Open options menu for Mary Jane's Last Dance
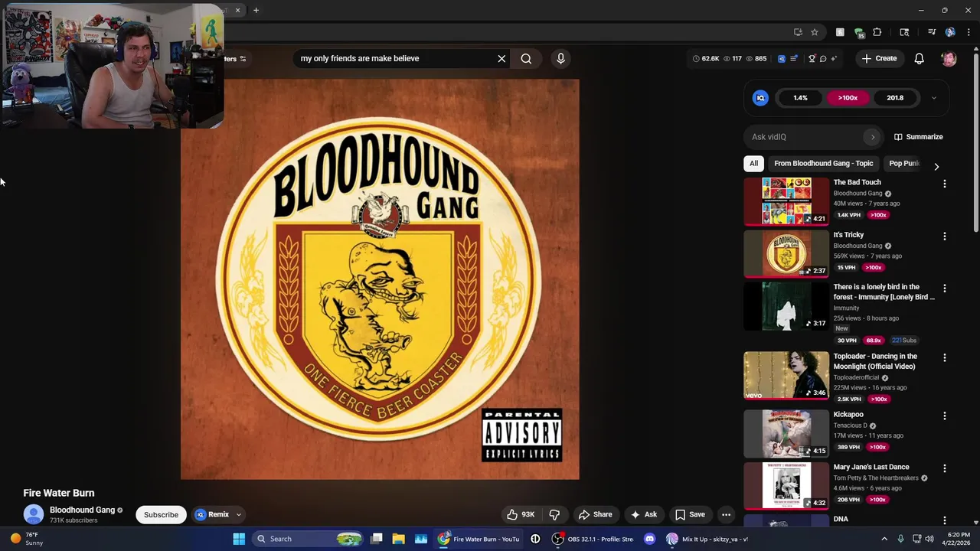The image size is (980, 551). point(944,468)
